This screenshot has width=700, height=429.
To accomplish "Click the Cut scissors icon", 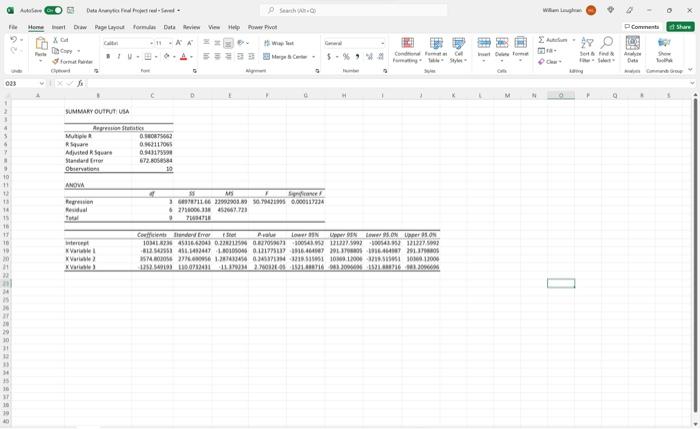I will tap(55, 40).
